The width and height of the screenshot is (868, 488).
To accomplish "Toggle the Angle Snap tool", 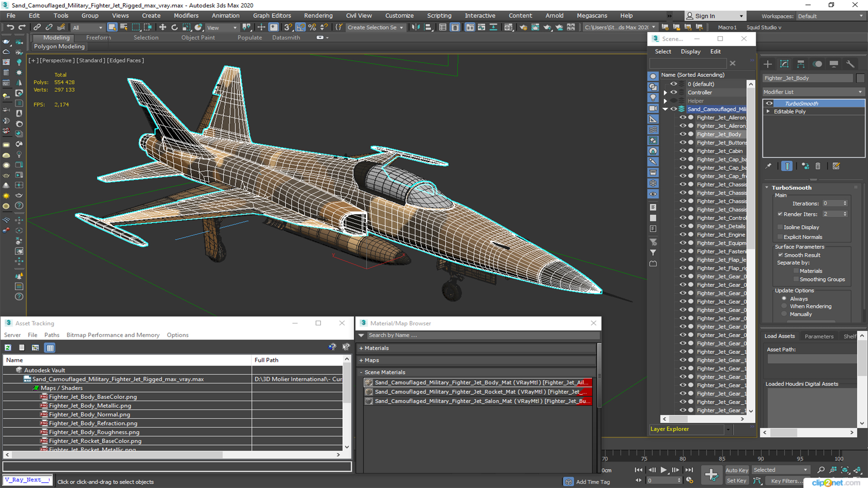I will [301, 28].
